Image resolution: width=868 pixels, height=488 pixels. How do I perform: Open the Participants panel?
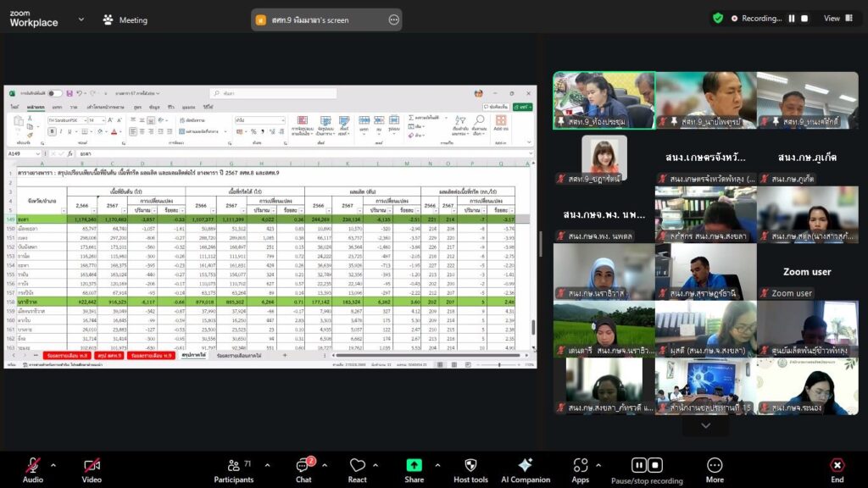tap(233, 465)
